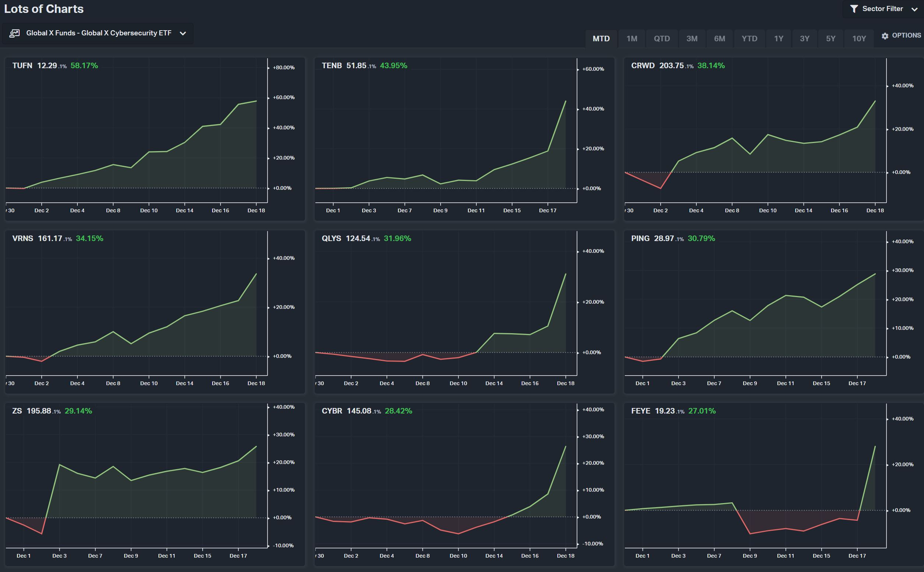Click the Lots of Charts heading
This screenshot has width=924, height=572.
point(44,9)
